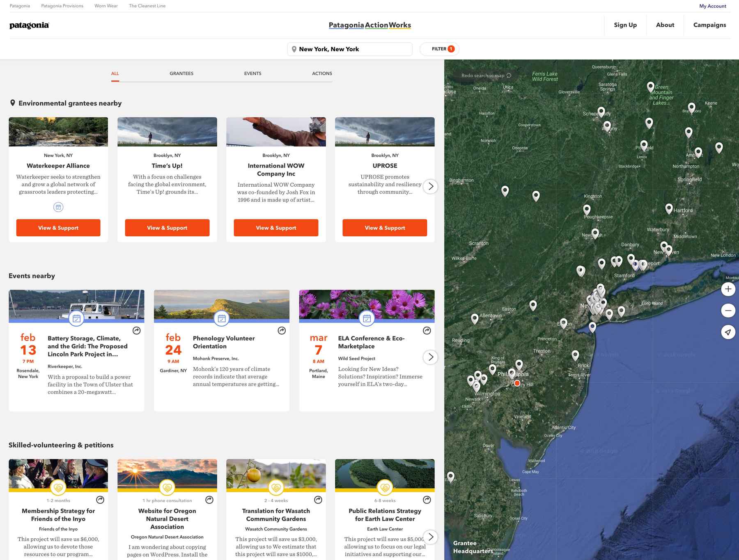
Task: Click Redo search in map
Action: [x=486, y=75]
